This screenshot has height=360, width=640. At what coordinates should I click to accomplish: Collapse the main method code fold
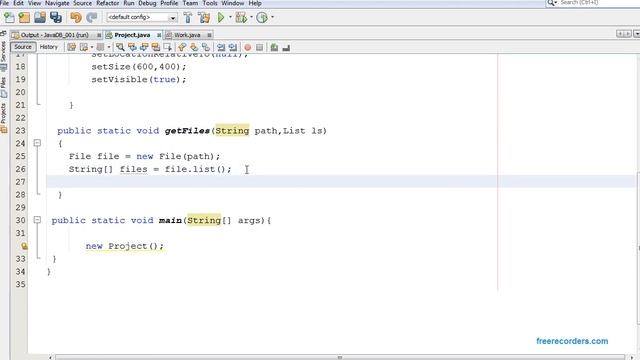tap(37, 220)
